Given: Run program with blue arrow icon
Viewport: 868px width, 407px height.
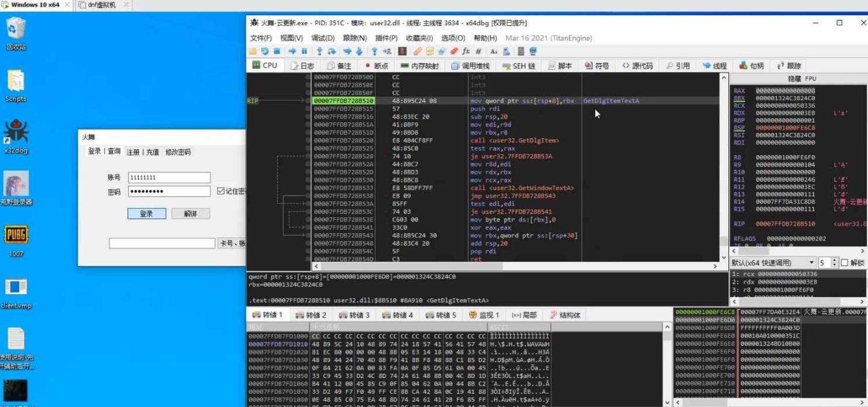Looking at the screenshot, I should 292,51.
